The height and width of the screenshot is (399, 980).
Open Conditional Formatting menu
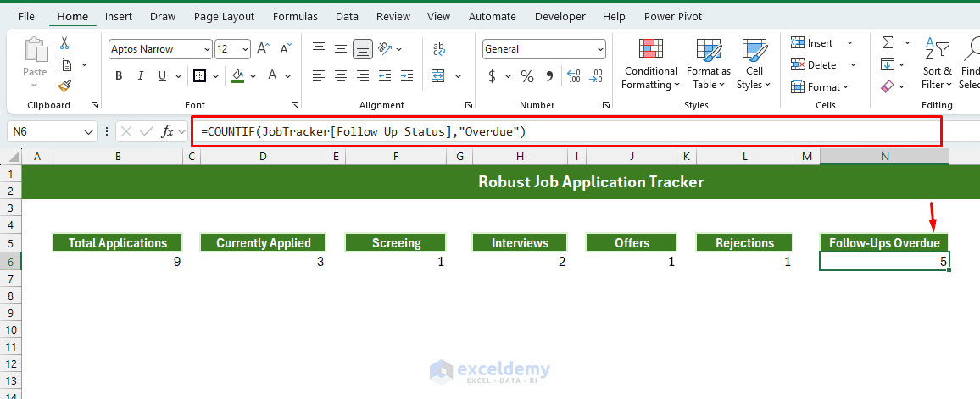(650, 64)
